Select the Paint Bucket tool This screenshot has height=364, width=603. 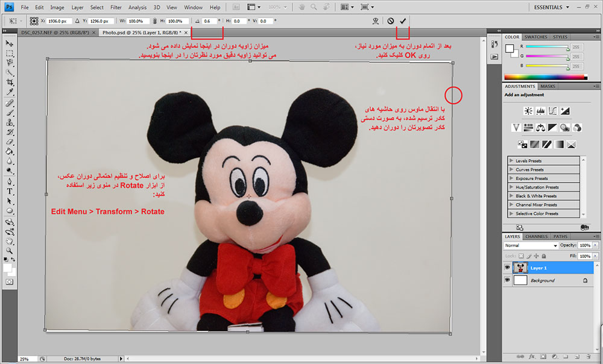(x=9, y=151)
